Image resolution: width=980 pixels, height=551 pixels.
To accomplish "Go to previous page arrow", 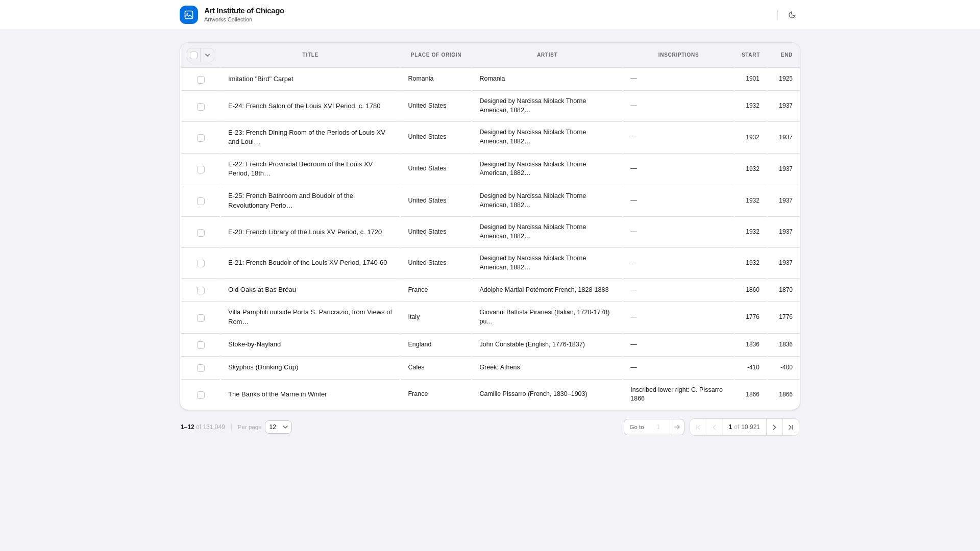I will point(714,427).
